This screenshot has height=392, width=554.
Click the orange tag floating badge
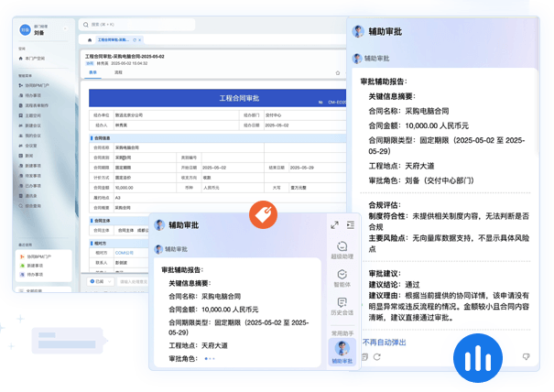pos(263,215)
